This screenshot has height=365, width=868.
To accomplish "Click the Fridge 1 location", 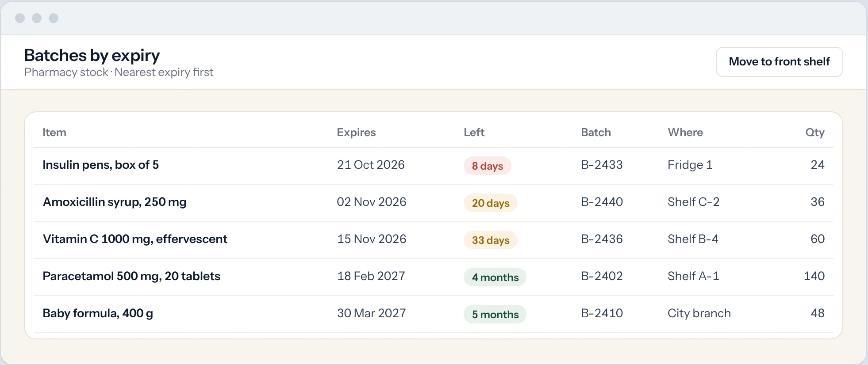I will click(690, 165).
